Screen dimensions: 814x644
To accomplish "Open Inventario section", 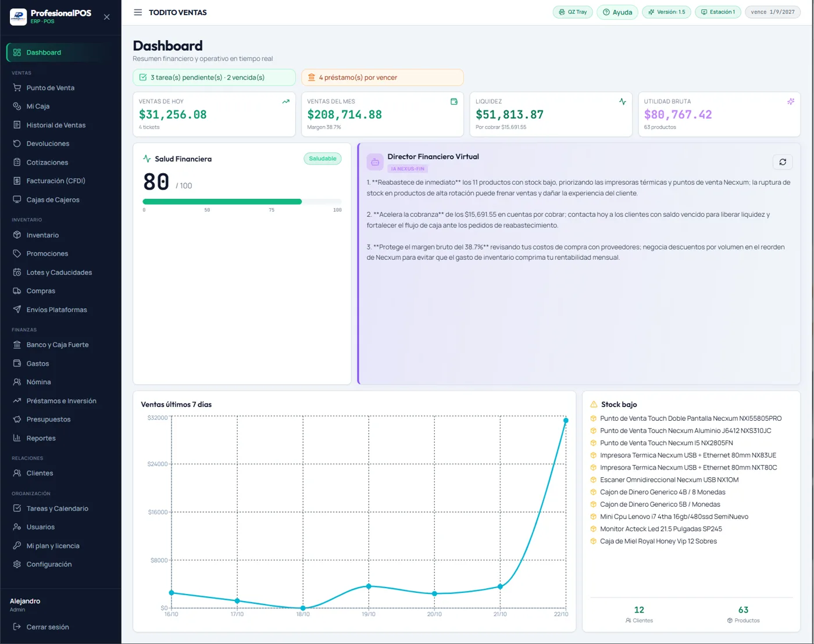I will tap(60, 235).
